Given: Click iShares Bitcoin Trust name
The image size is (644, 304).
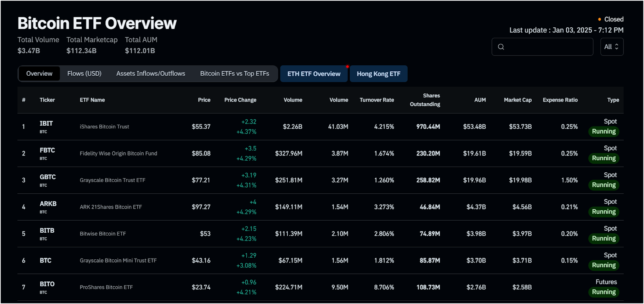Looking at the screenshot, I should click(104, 126).
